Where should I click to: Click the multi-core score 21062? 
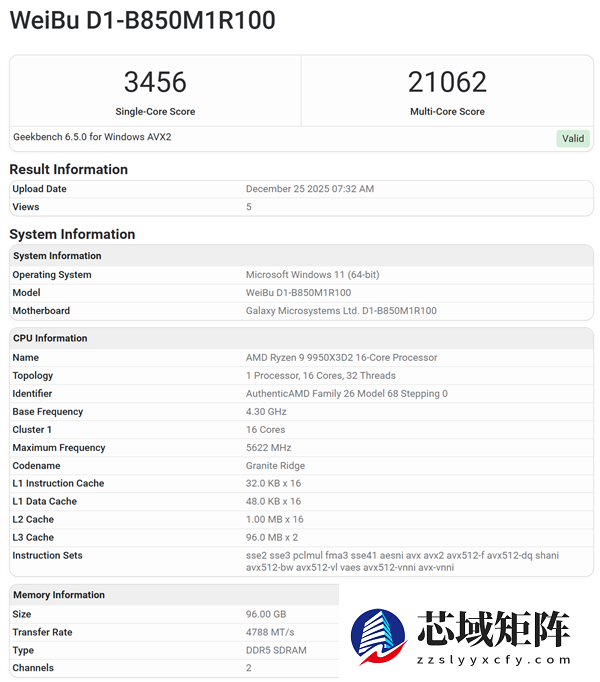(447, 82)
